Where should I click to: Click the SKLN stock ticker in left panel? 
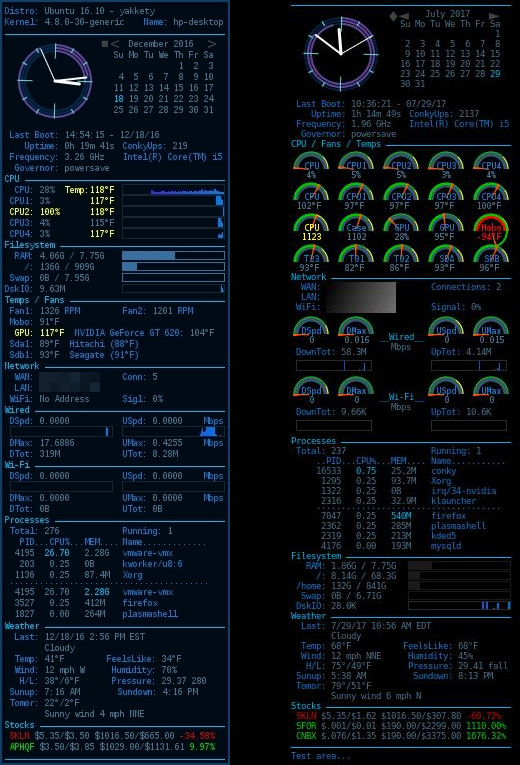click(x=20, y=736)
